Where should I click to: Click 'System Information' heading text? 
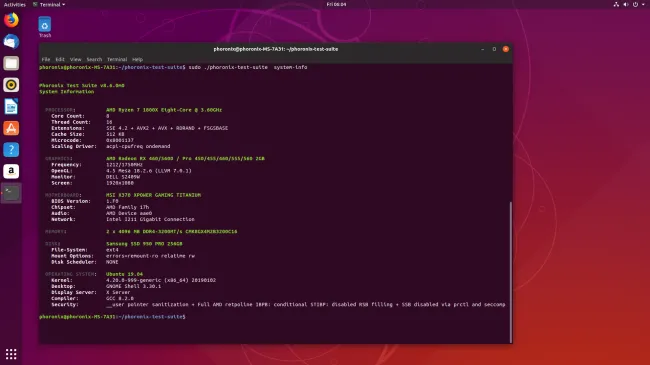point(66,92)
